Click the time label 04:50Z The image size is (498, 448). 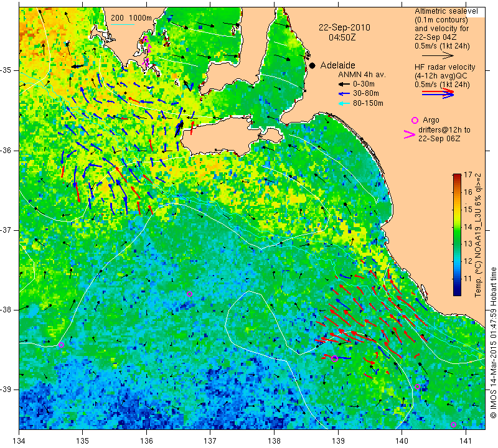[x=342, y=37]
